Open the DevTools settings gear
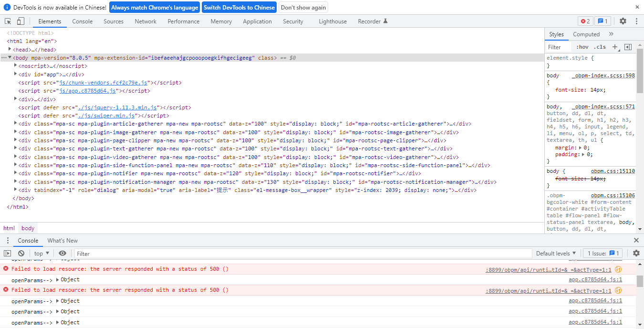This screenshot has width=644, height=329. coord(623,21)
